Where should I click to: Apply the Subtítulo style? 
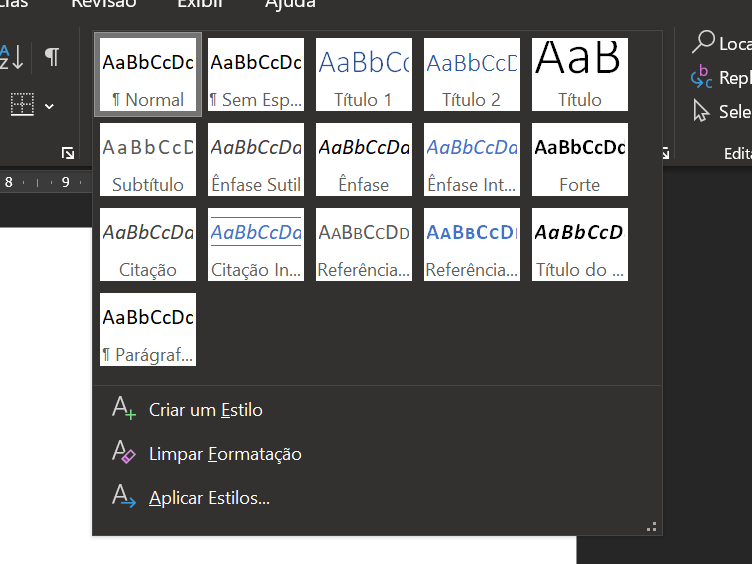[148, 160]
